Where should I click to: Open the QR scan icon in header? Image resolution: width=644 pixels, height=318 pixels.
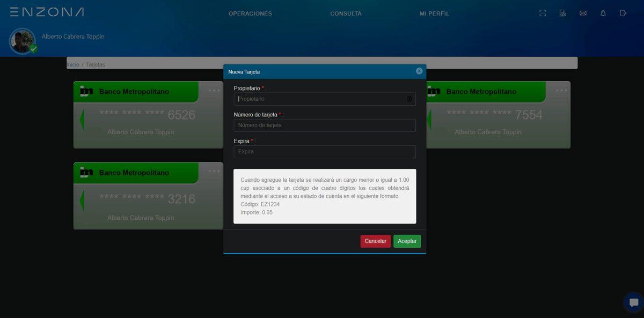click(543, 13)
